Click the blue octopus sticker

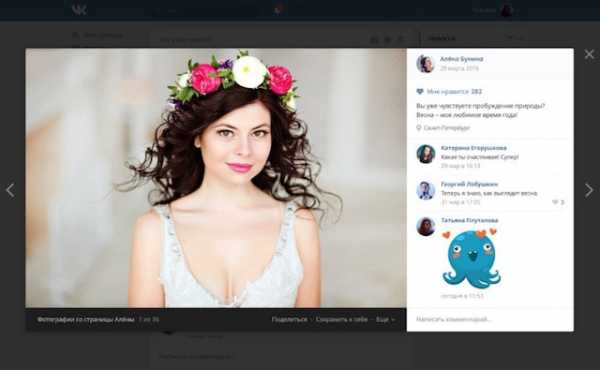coord(471,258)
